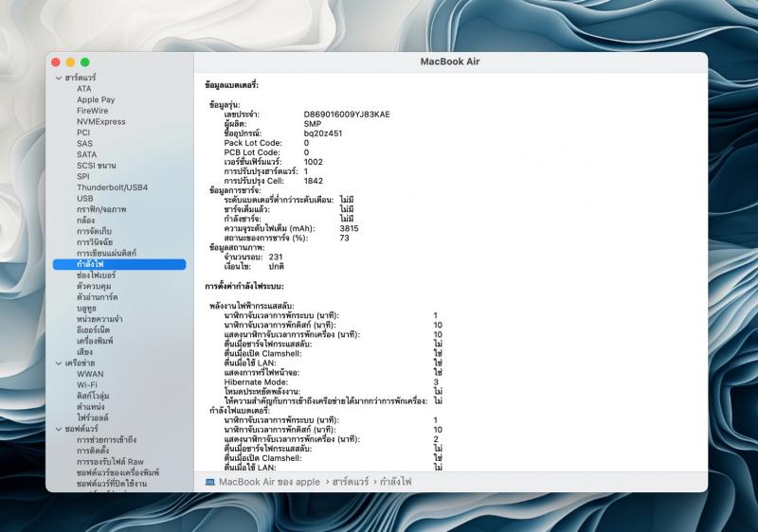Click charge state value 73
The image size is (758, 532).
click(344, 238)
